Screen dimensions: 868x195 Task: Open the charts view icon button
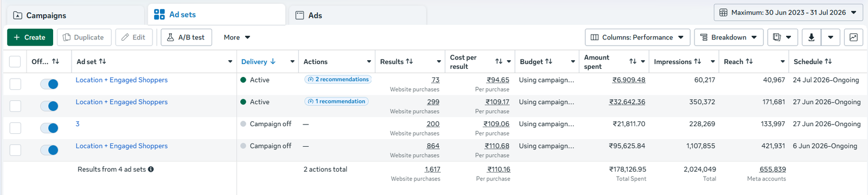[853, 37]
